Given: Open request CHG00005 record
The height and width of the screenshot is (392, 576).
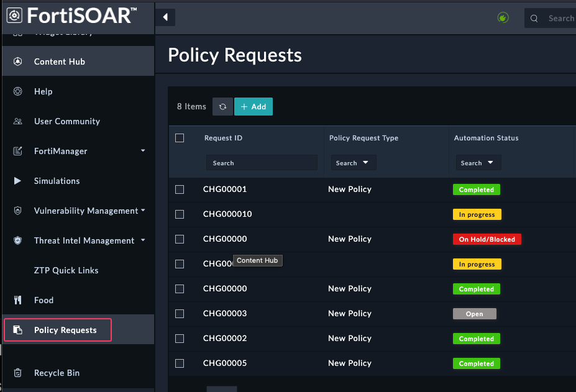Looking at the screenshot, I should pyautogui.click(x=225, y=363).
